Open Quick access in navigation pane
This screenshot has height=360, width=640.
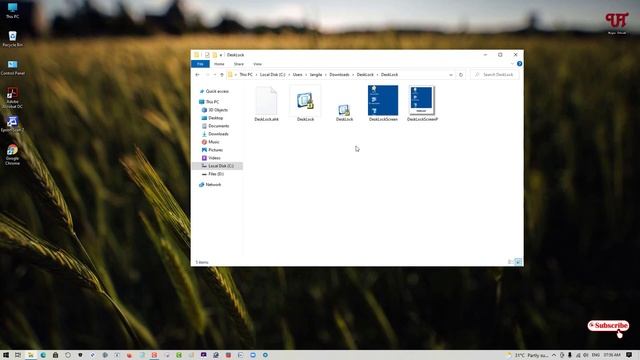213,91
